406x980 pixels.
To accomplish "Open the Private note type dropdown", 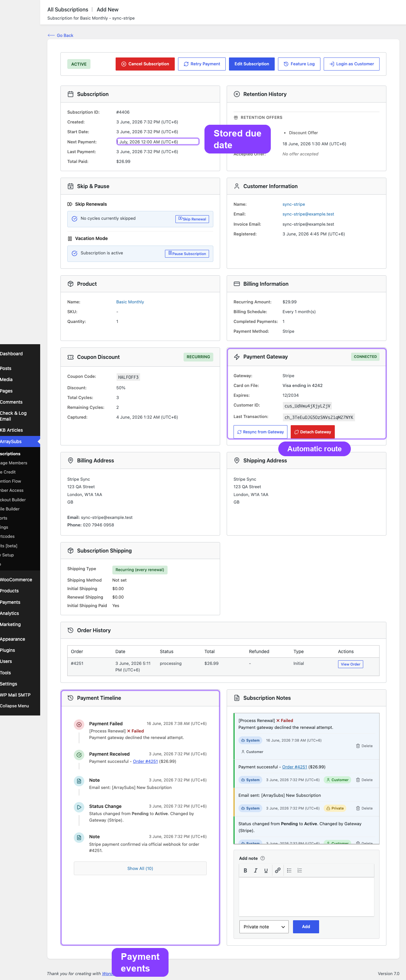I will coord(264,927).
